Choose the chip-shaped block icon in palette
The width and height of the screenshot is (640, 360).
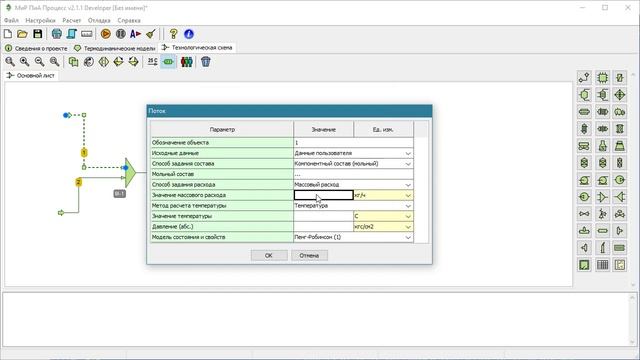point(602,78)
